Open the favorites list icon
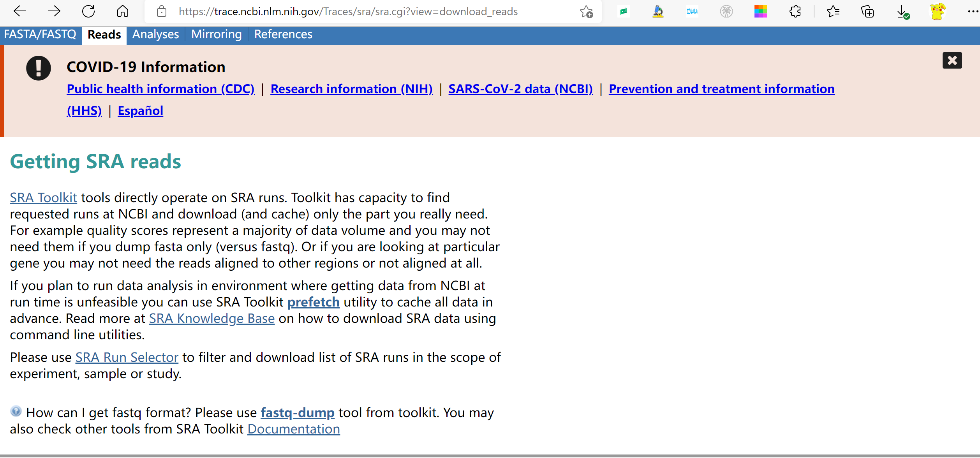The height and width of the screenshot is (458, 980). (833, 12)
